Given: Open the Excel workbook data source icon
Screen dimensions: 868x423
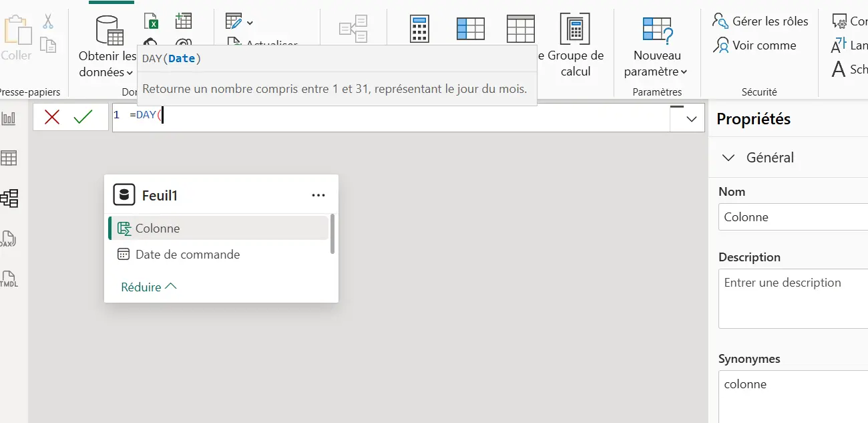Looking at the screenshot, I should pos(152,21).
